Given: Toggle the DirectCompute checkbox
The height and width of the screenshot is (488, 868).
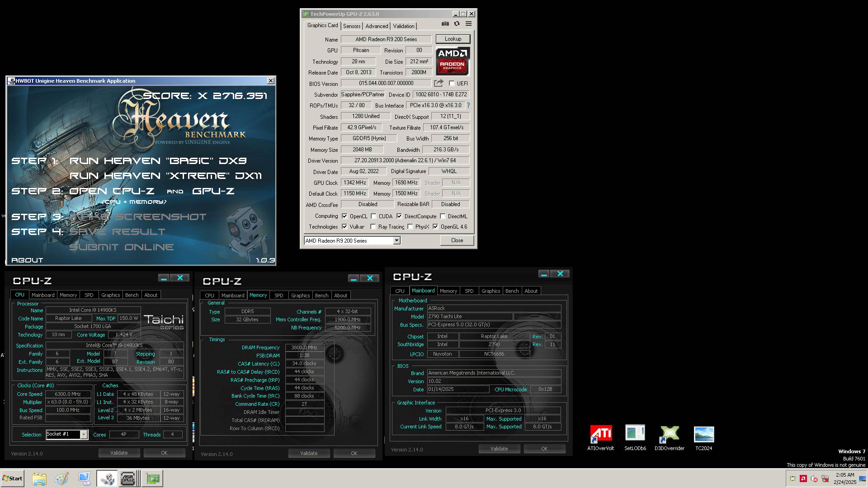Looking at the screenshot, I should [399, 216].
